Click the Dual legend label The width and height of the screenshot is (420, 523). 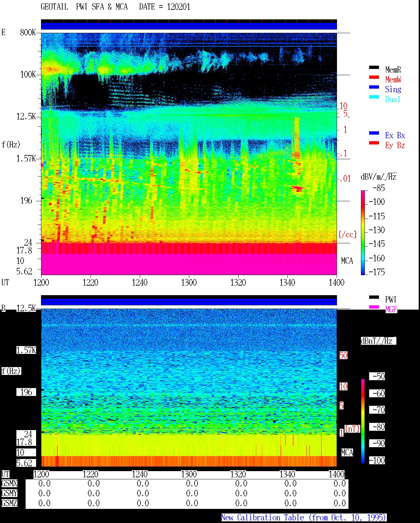393,99
